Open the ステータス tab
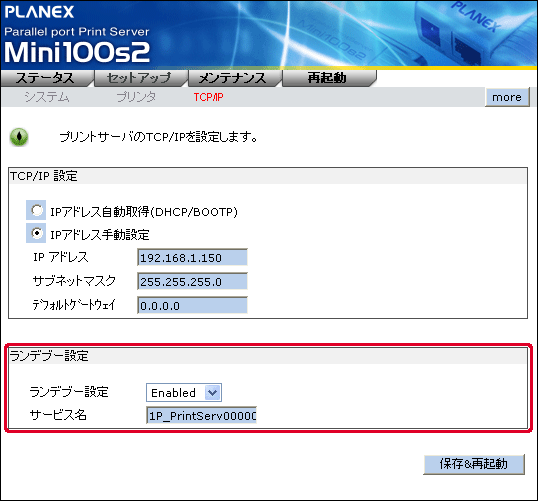 click(47, 78)
